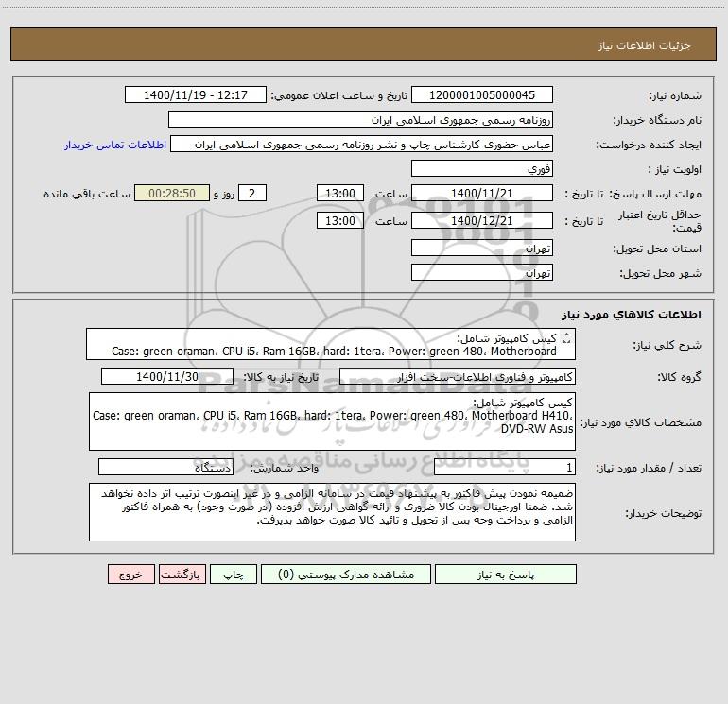Click the ساعت باقی مانده label
The height and width of the screenshot is (704, 728).
pyautogui.click(x=87, y=194)
